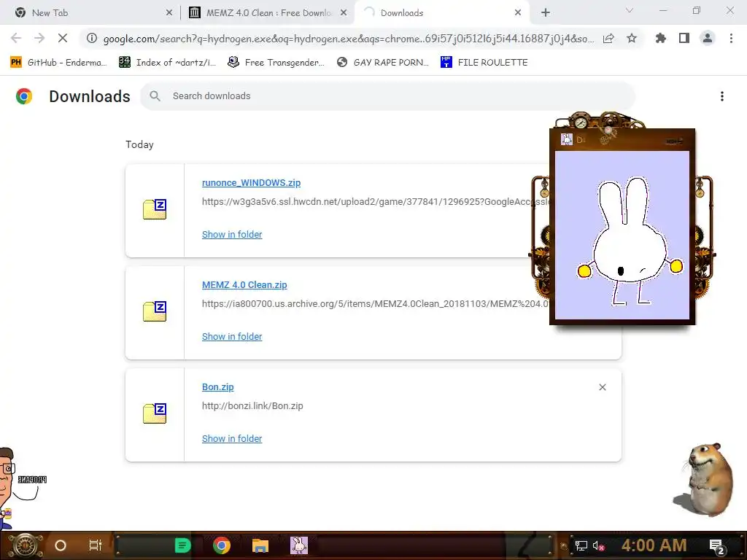Switch to the Downloads tab
The image size is (747, 560).
441,13
